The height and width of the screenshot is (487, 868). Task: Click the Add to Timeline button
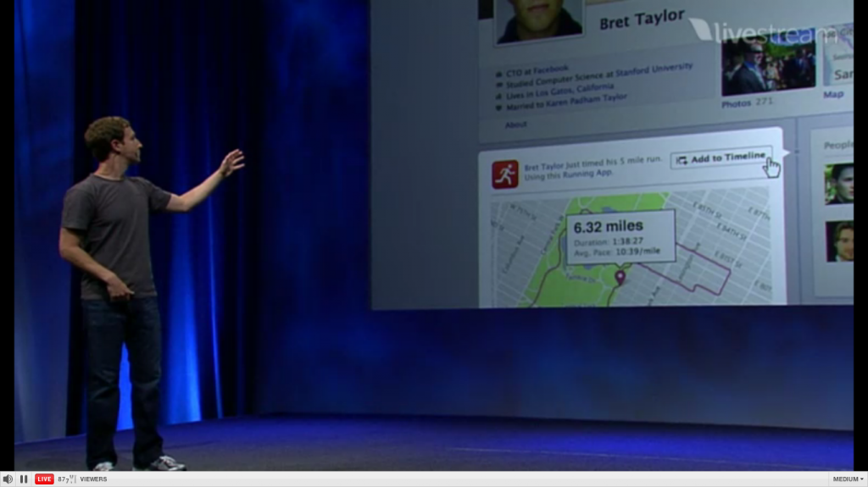(721, 159)
